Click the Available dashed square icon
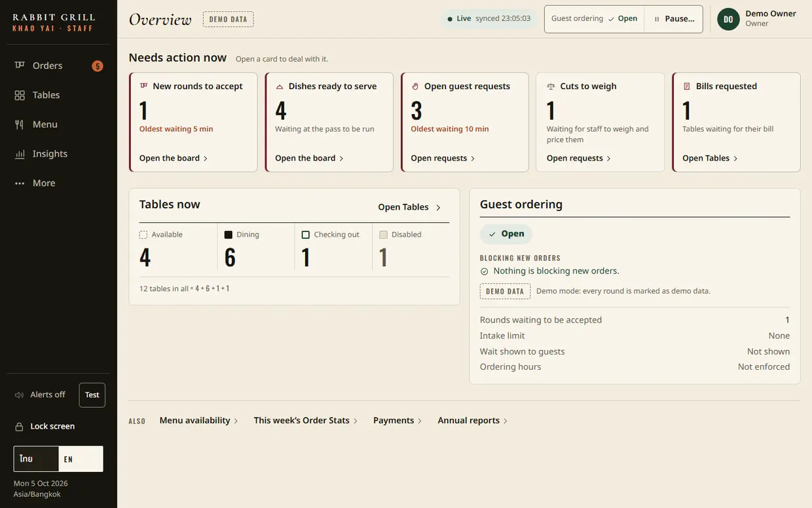This screenshot has width=812, height=508. click(x=143, y=235)
